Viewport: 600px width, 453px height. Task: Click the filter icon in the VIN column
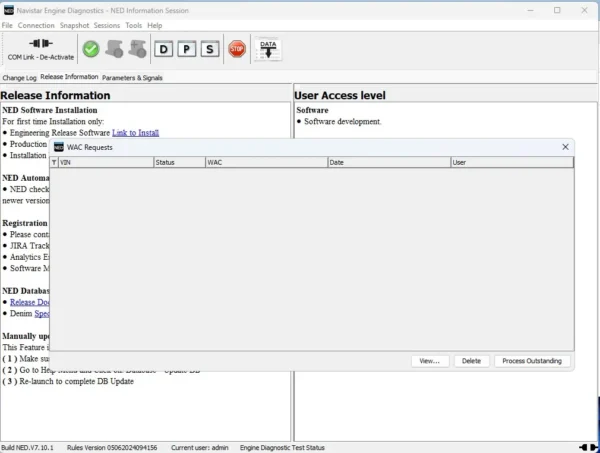pos(54,163)
